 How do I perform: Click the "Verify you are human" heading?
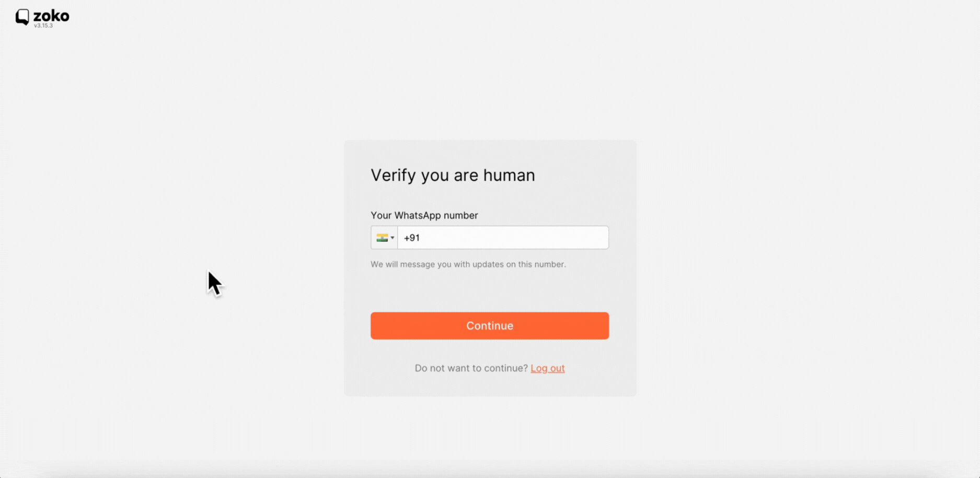click(453, 175)
